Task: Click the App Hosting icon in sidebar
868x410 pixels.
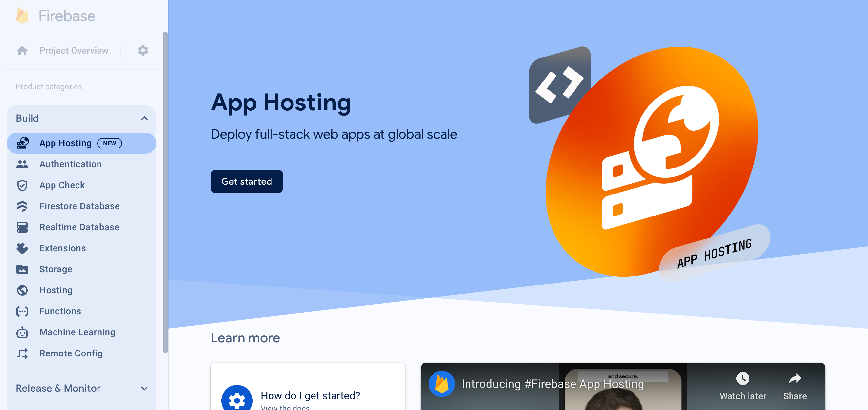Action: [23, 143]
